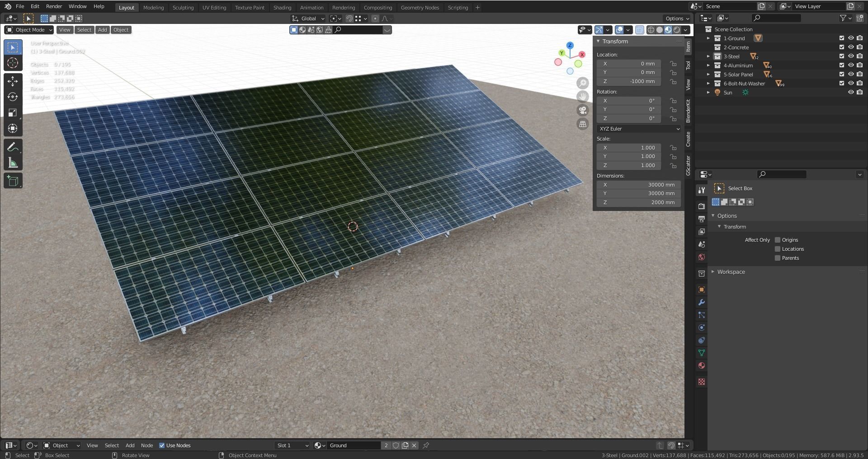The width and height of the screenshot is (868, 459).
Task: Open viewport Object menu
Action: [x=121, y=30]
